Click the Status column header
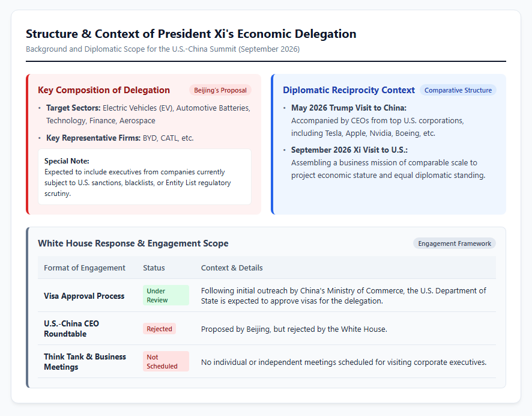Image resolution: width=532 pixels, height=416 pixels. point(154,268)
